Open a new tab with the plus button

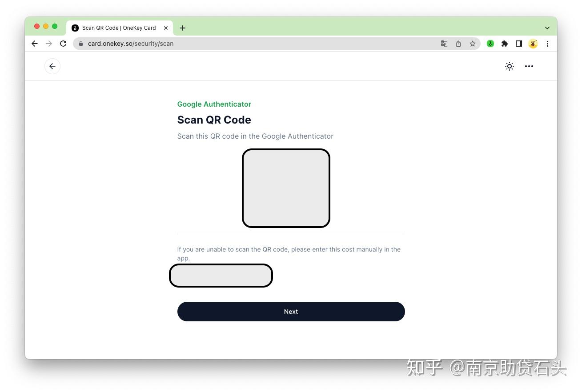(183, 28)
